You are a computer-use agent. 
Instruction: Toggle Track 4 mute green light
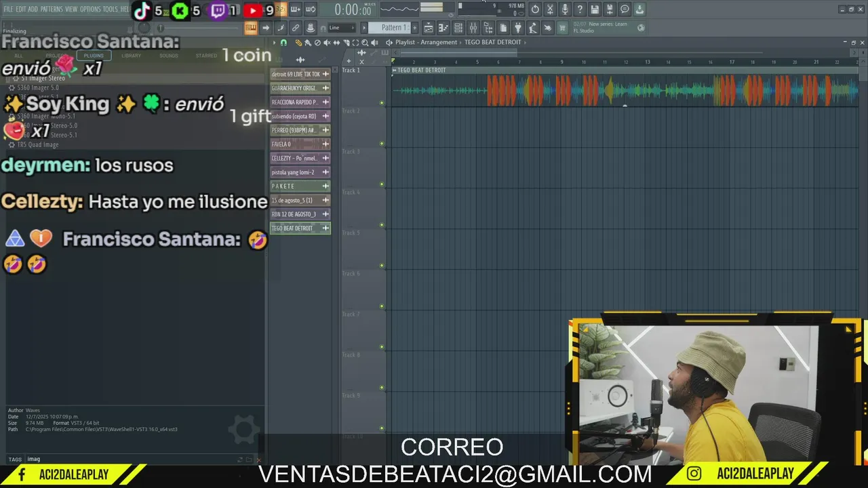(x=382, y=225)
